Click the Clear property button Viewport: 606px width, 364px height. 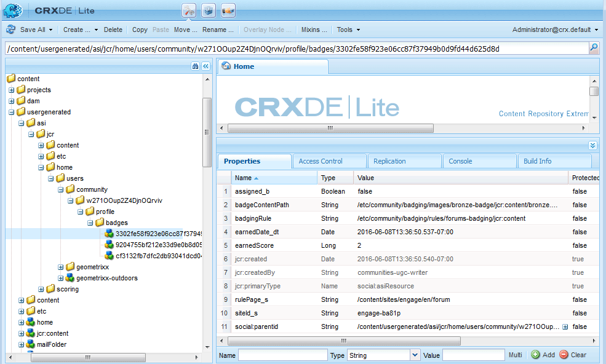pos(573,355)
